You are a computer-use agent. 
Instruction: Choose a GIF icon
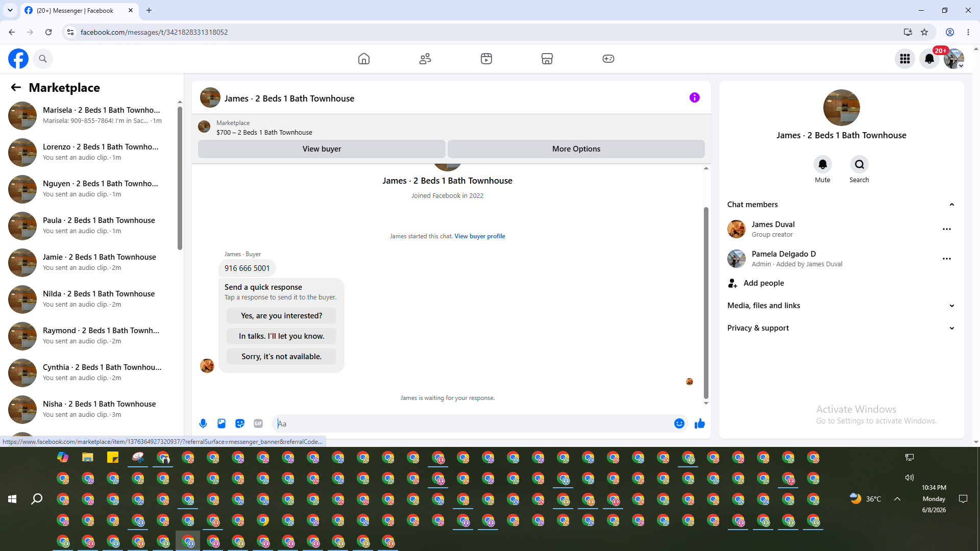click(x=258, y=423)
